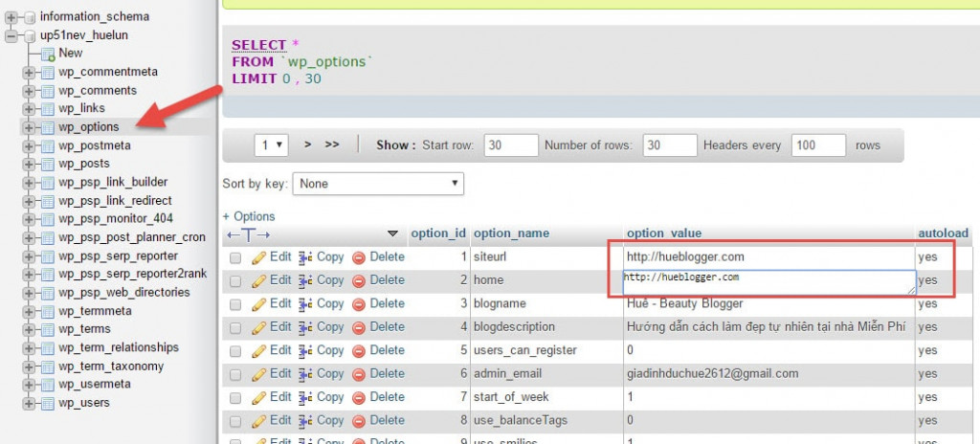Select wp_psp_monitor_404 in the table tree
Viewport: 980px width, 444px height.
coord(116,218)
